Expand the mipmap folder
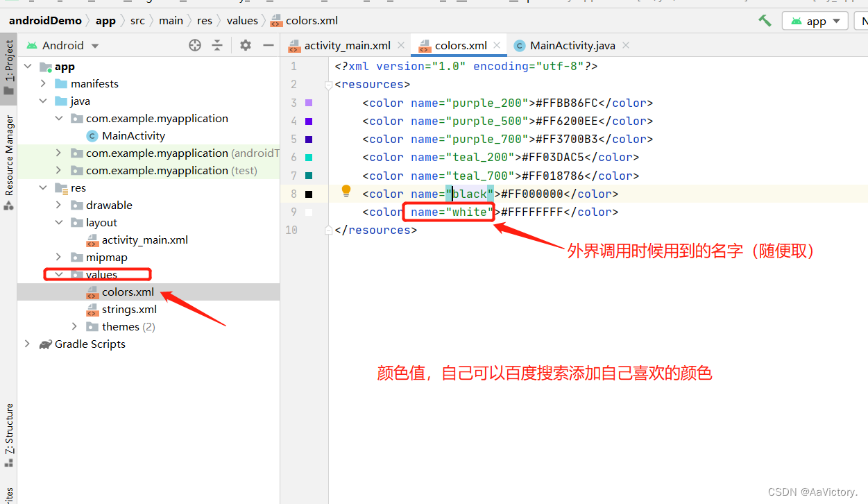Screen dimensions: 868x504 point(59,257)
